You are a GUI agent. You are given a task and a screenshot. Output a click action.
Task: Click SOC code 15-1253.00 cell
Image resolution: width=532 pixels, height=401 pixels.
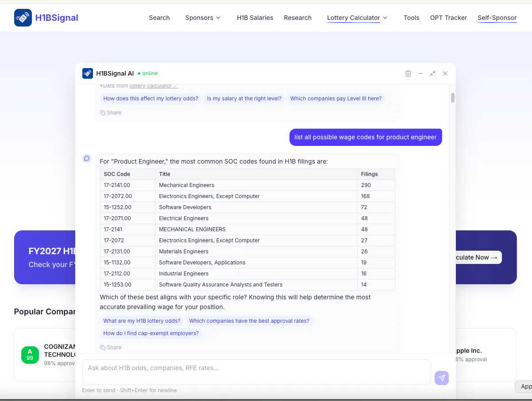[128, 285]
